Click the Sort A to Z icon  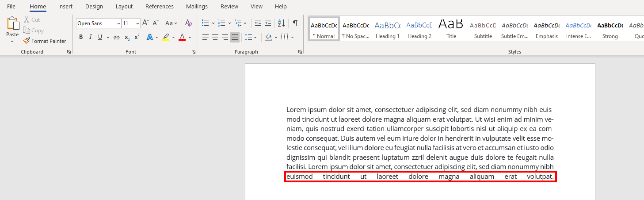[281, 23]
